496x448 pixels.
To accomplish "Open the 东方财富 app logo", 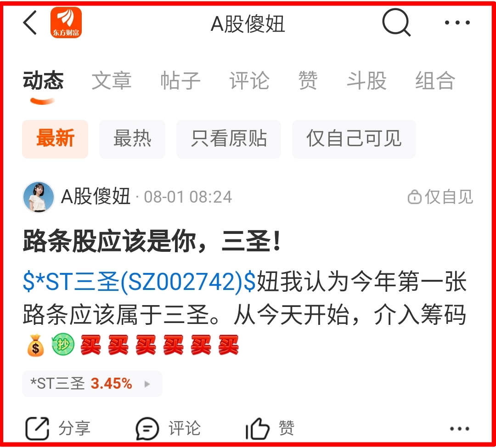I will 66,23.
